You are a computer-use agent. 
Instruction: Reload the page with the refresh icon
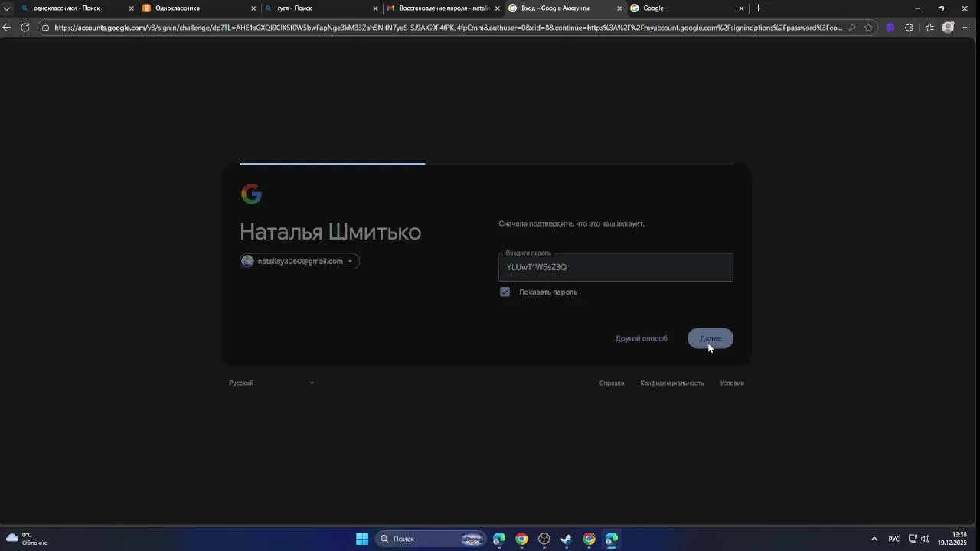tap(25, 28)
